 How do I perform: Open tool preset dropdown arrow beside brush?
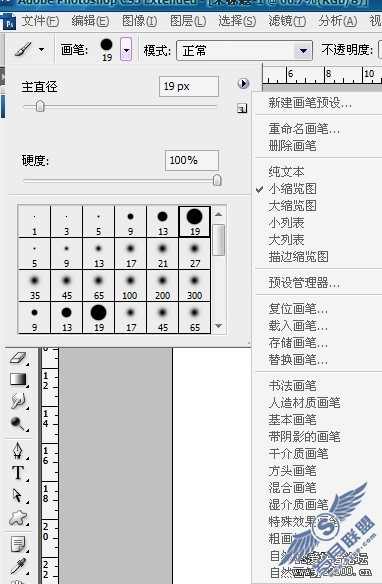[41, 49]
